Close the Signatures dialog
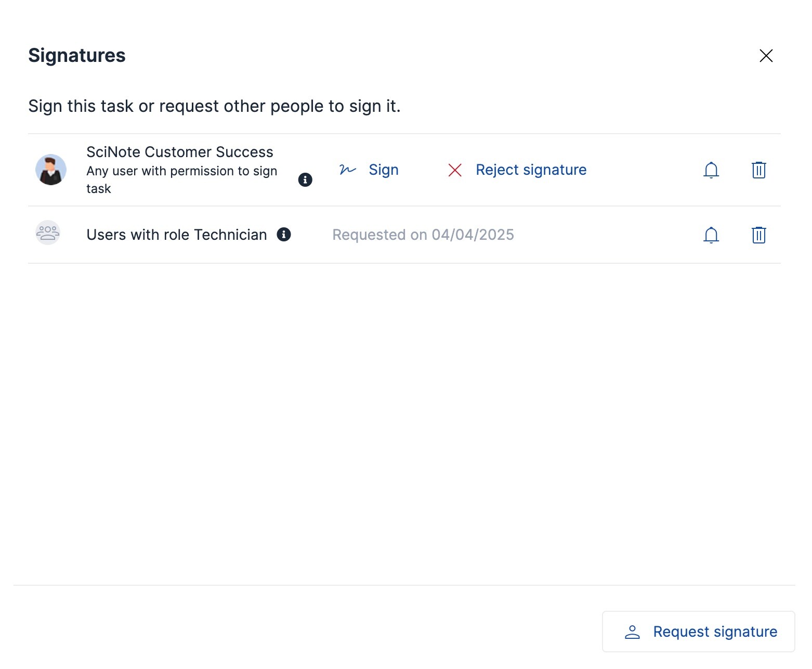 [766, 56]
